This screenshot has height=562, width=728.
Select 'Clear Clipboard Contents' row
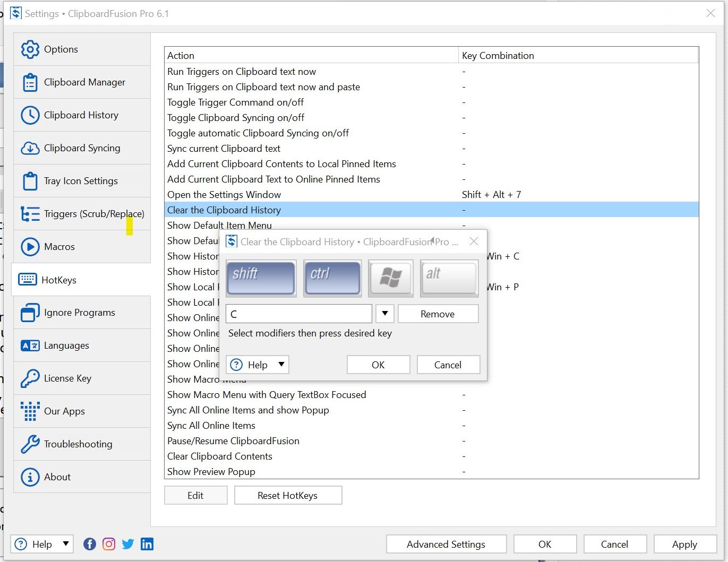pos(432,456)
